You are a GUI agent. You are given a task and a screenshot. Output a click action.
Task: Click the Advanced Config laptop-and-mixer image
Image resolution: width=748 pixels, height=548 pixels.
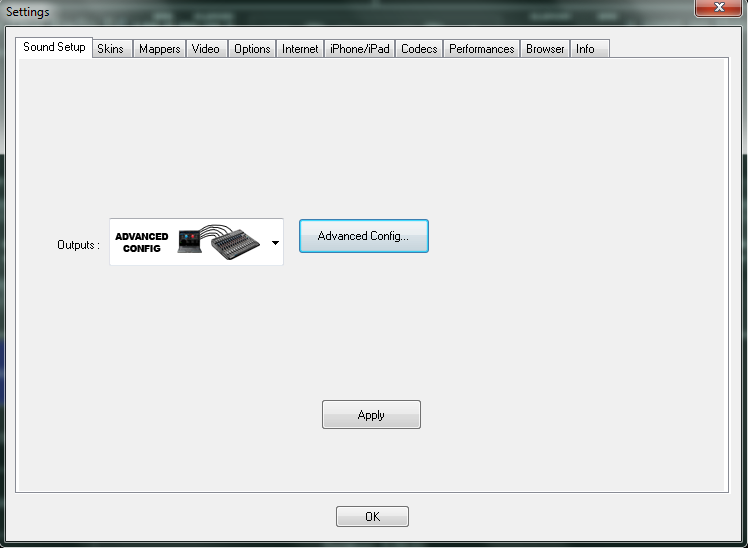pyautogui.click(x=219, y=242)
